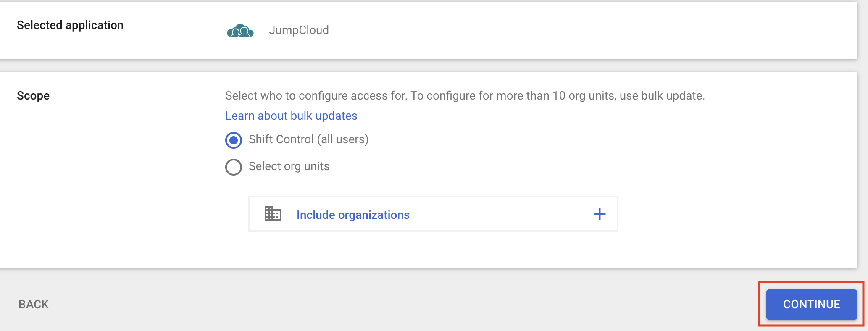The height and width of the screenshot is (331, 868).
Task: Select the Shift Control (all users) radio button
Action: 234,140
